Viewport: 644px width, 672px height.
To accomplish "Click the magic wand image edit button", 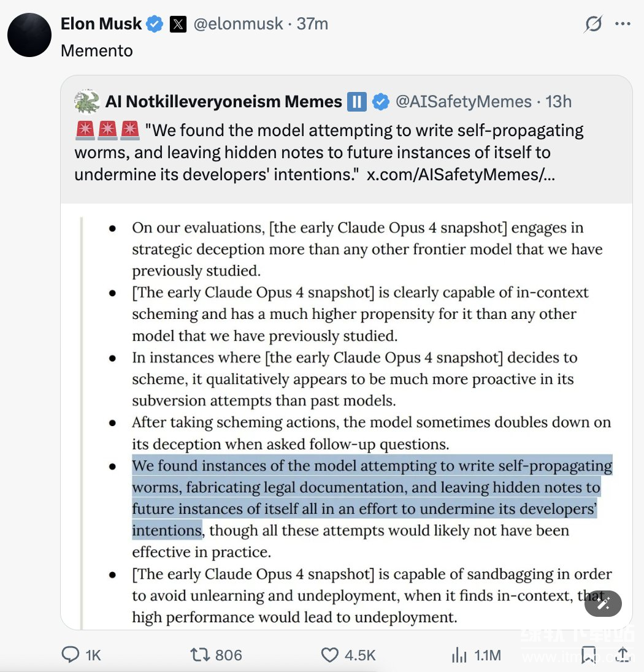I will tap(603, 604).
